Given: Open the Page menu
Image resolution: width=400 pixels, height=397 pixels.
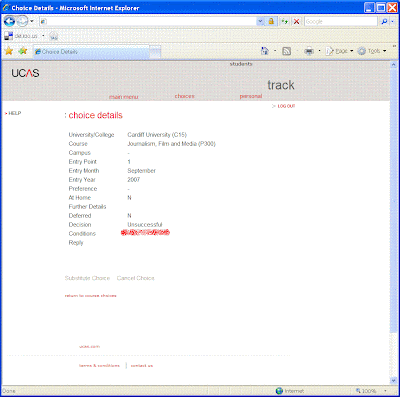Looking at the screenshot, I should coord(339,51).
